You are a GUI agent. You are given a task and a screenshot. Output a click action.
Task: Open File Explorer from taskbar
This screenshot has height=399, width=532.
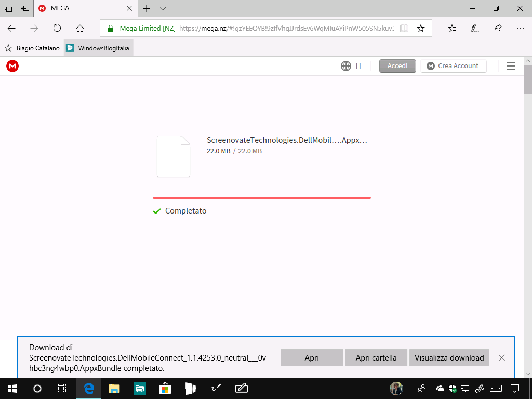(x=114, y=389)
